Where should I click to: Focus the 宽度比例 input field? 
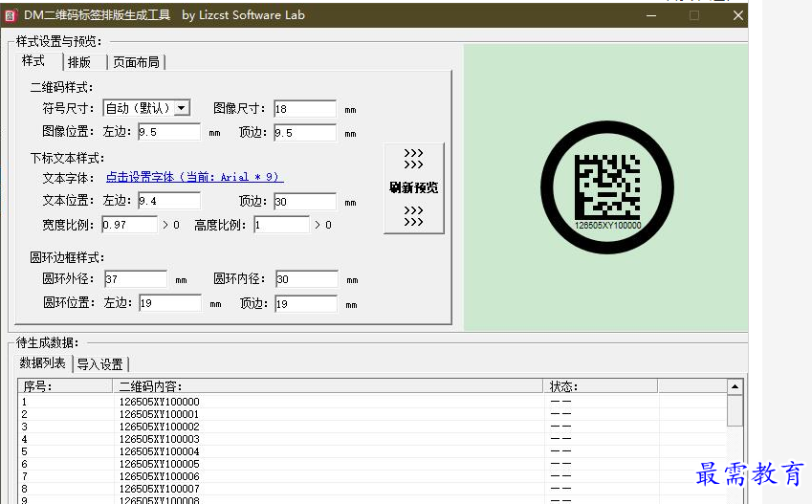pos(129,225)
